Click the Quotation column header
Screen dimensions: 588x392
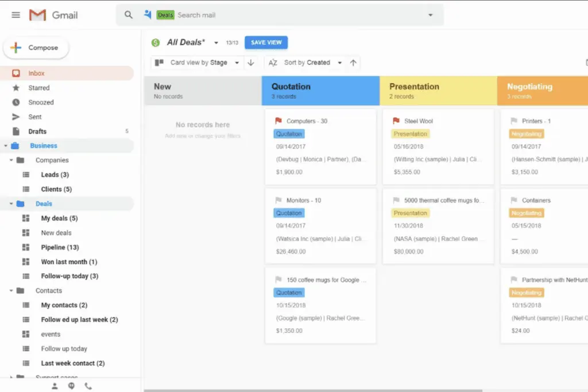click(x=320, y=91)
